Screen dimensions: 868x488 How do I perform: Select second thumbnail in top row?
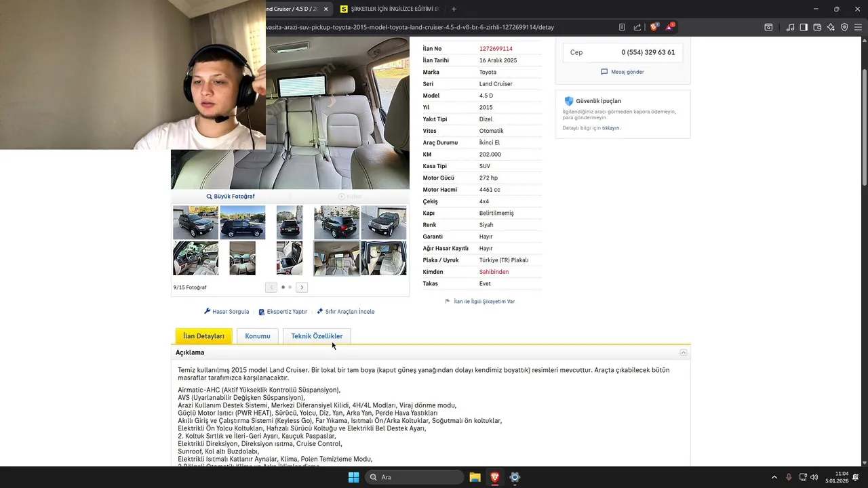coord(243,222)
